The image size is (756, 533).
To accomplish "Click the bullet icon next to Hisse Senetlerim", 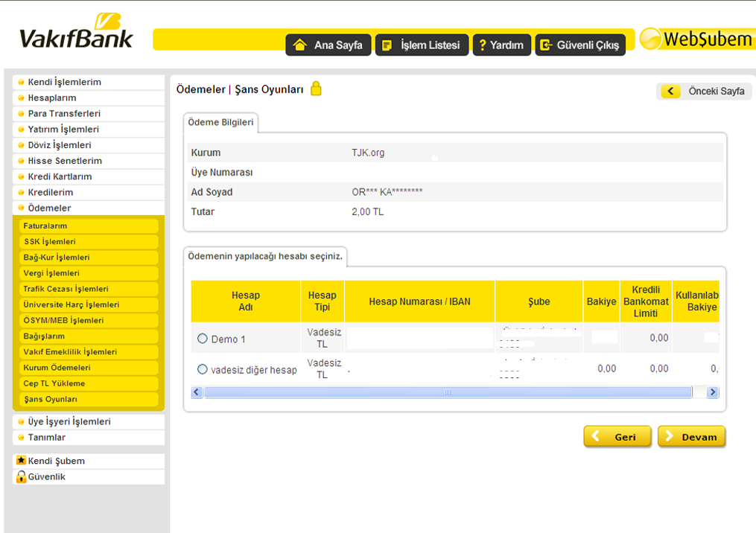I will 21,162.
